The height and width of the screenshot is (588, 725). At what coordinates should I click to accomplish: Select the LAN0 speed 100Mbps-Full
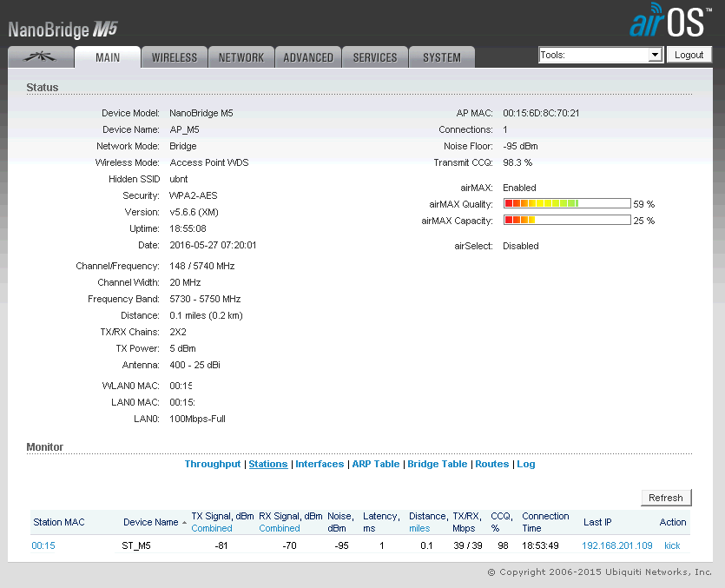pos(197,420)
